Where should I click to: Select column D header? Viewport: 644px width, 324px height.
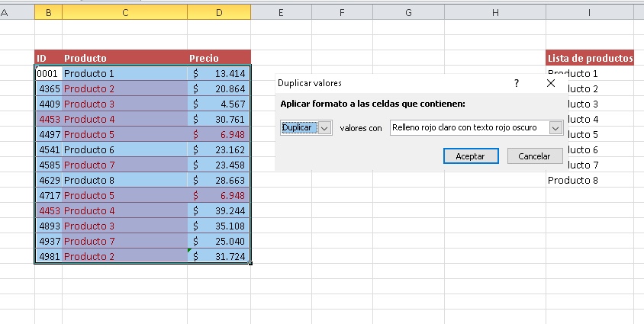coord(219,12)
